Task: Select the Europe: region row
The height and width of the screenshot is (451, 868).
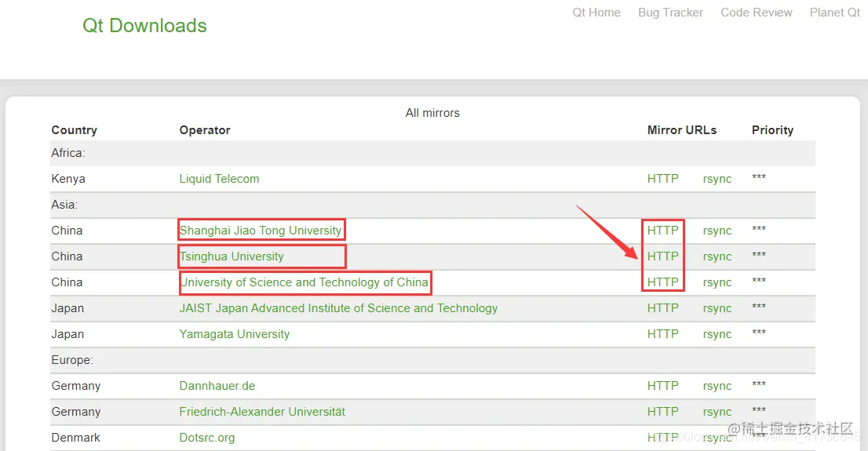Action: pos(433,360)
